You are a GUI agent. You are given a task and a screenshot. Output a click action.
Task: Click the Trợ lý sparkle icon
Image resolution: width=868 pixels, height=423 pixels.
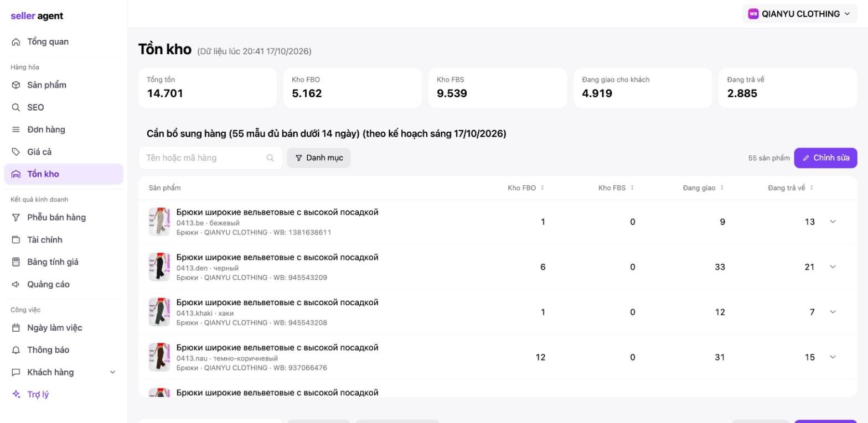[15, 394]
